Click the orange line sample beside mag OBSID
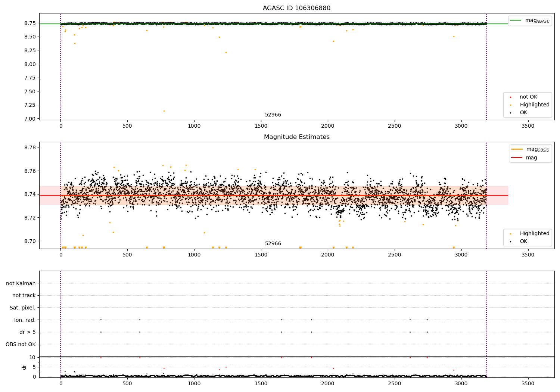560x392 pixels. (x=517, y=149)
